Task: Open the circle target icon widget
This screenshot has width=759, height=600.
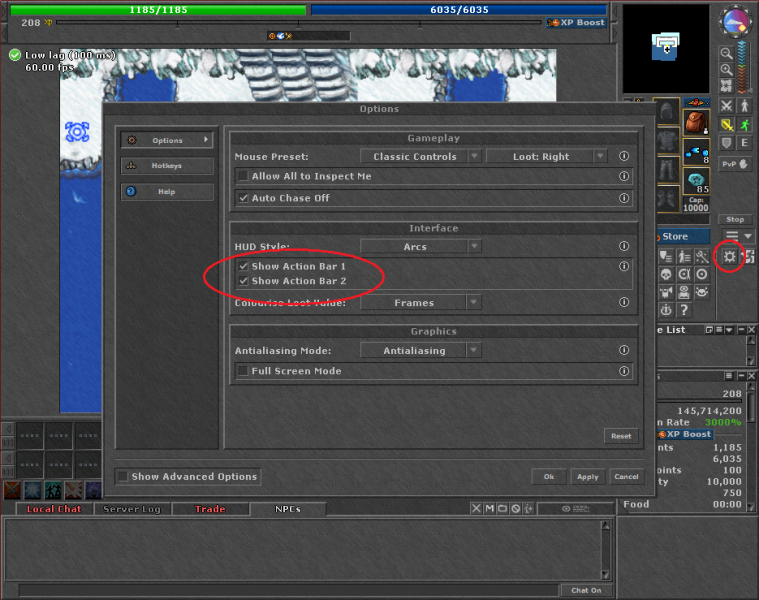Action: (x=701, y=274)
